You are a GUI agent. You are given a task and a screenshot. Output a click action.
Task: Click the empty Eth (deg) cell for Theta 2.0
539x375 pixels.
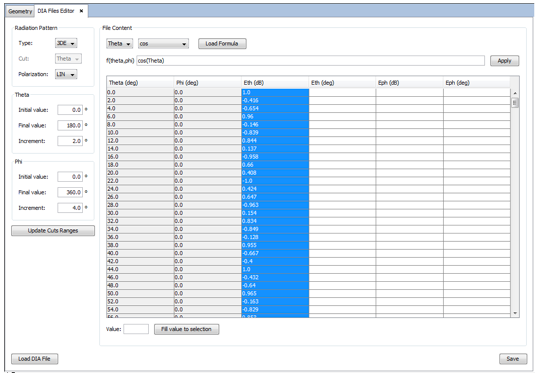[342, 101]
